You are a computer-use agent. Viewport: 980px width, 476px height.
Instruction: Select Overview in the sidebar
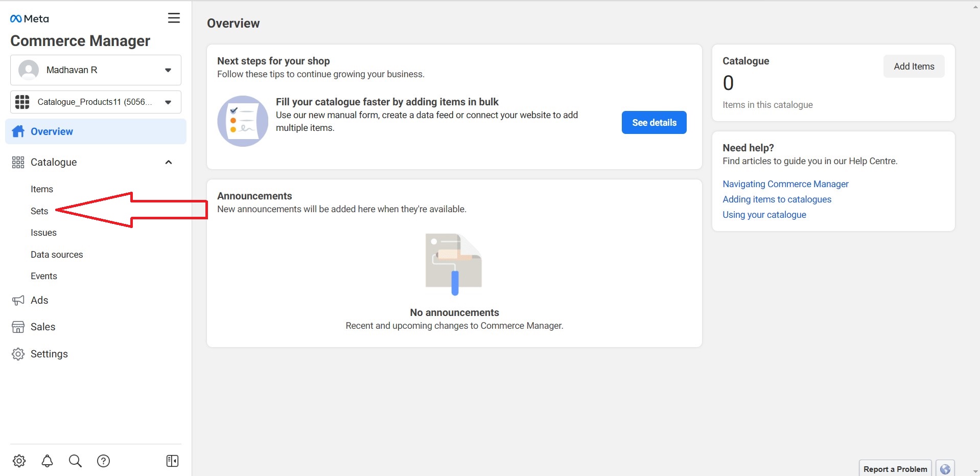click(x=96, y=131)
